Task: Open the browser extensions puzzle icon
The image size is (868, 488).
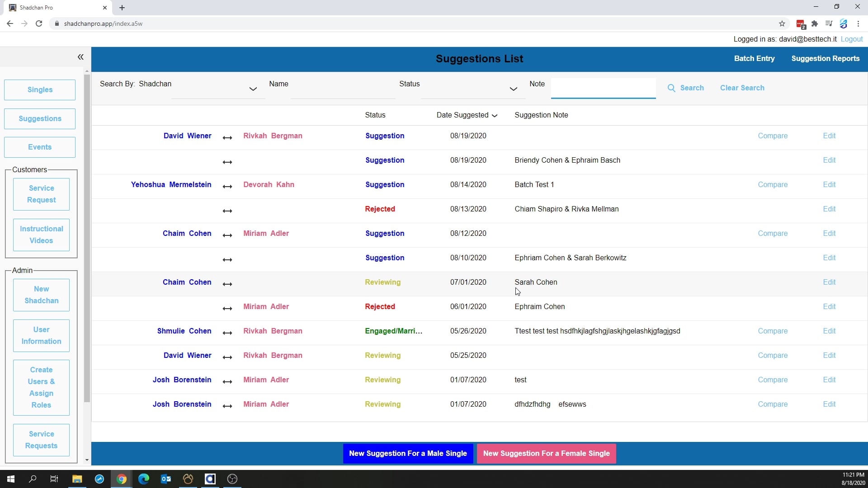Action: coord(815,23)
